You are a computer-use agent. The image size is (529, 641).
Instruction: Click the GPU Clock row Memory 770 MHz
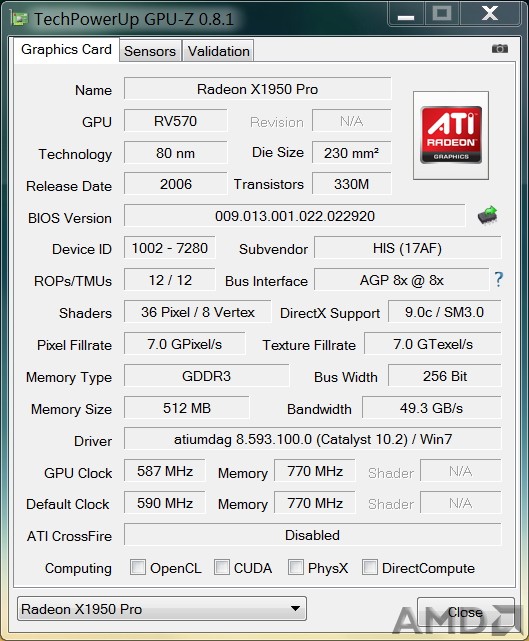315,471
